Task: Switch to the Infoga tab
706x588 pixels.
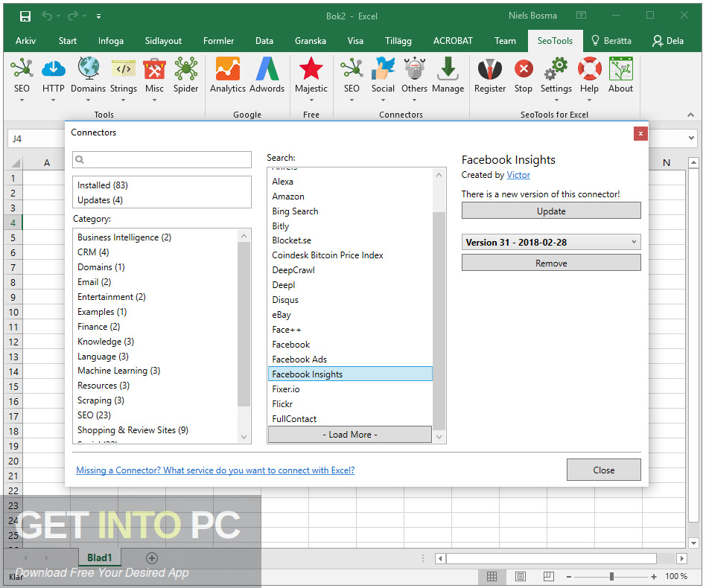Action: 111,41
